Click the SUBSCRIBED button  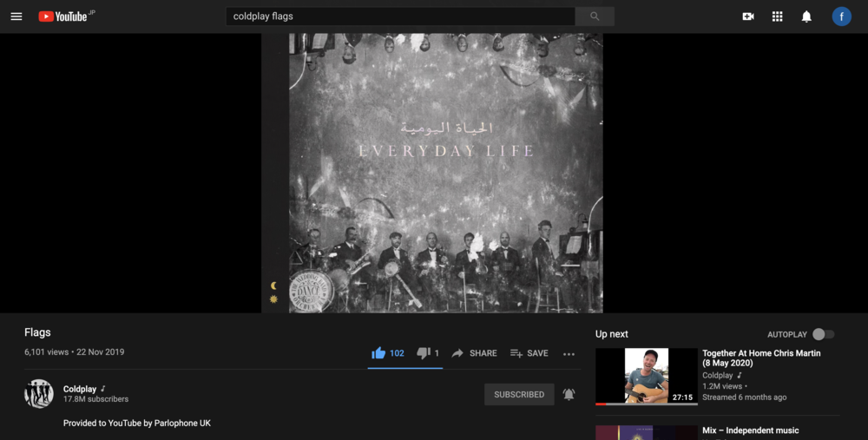click(519, 395)
